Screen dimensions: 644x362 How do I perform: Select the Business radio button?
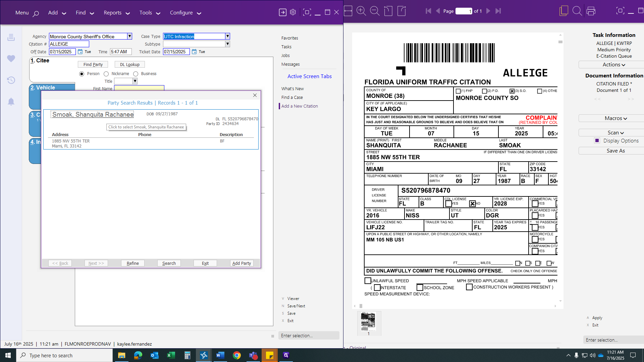coord(136,74)
